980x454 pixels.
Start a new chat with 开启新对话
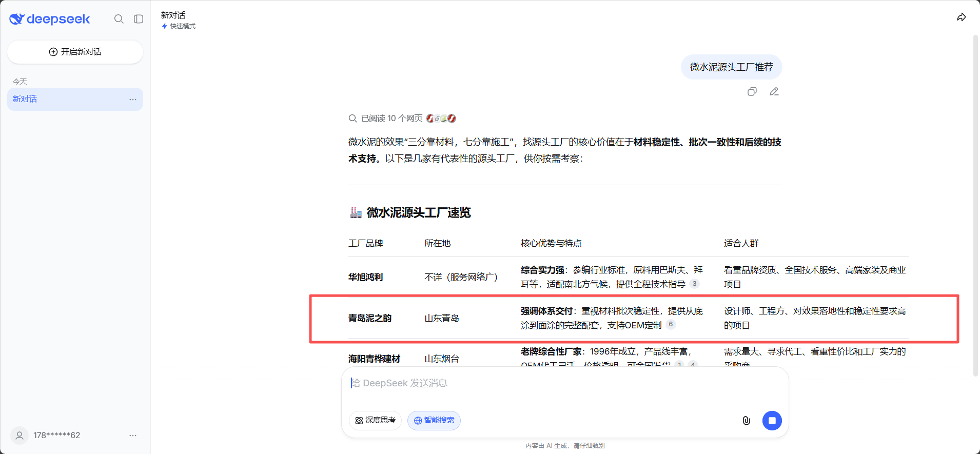75,52
